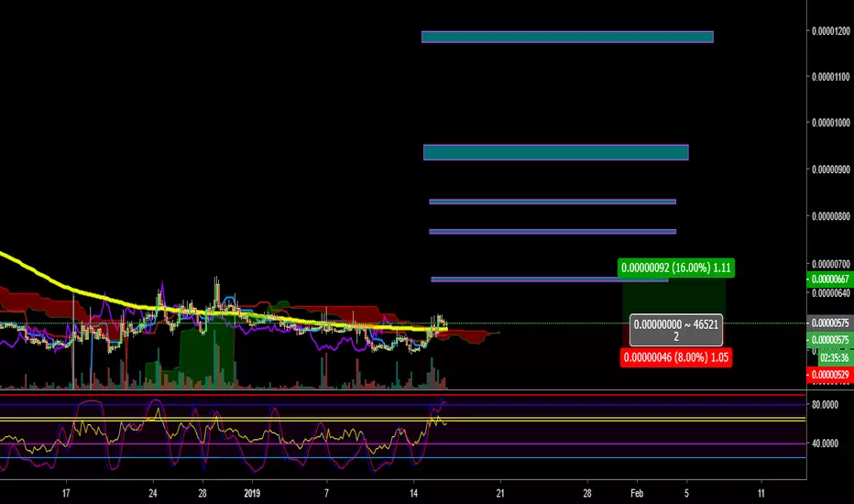The width and height of the screenshot is (854, 504).
Task: Click the 0.00000700 price axis label
Action: [x=830, y=264]
